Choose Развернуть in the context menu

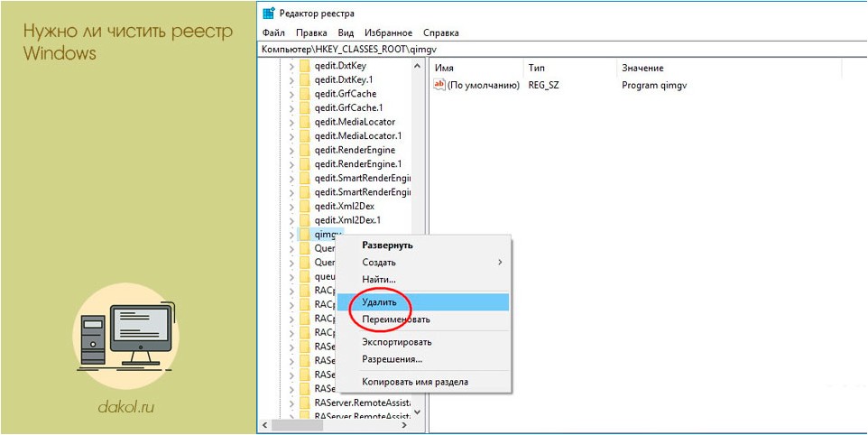423,245
